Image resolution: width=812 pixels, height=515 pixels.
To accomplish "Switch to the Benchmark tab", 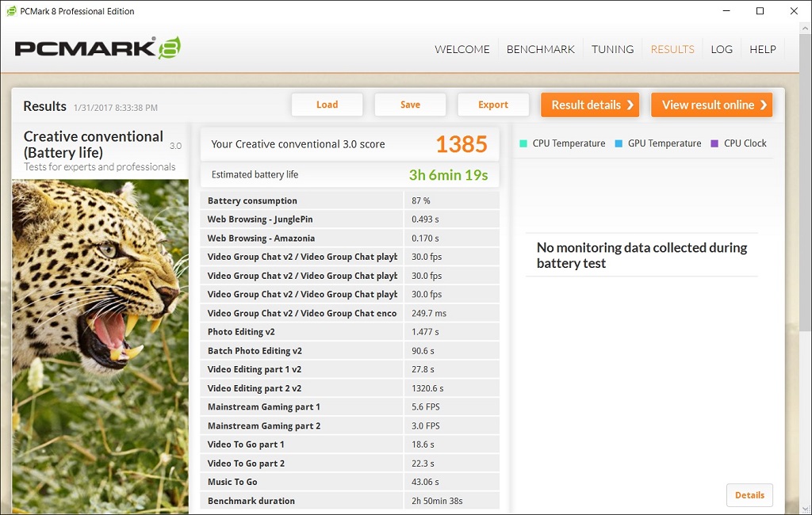I will pos(540,49).
